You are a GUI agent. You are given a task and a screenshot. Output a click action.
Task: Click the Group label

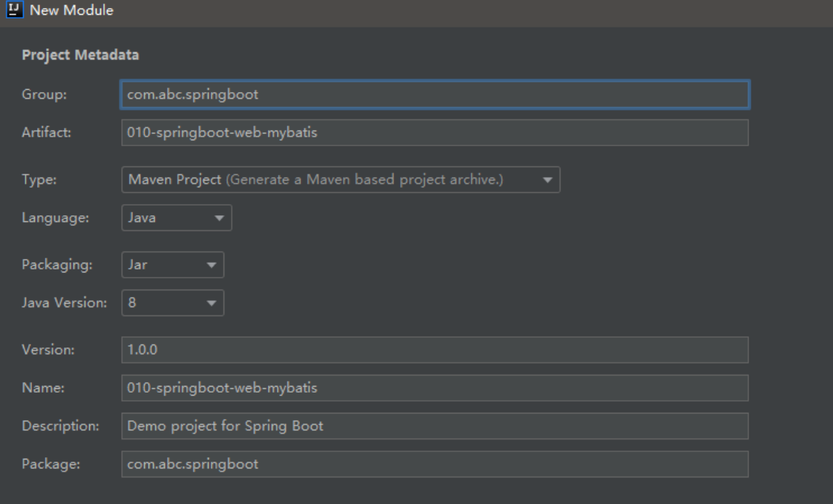pos(44,94)
